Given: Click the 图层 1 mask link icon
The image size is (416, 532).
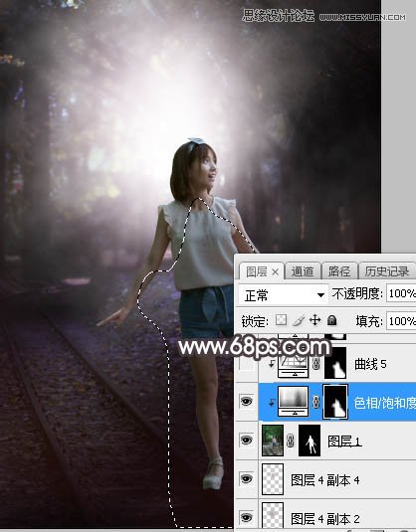Looking at the screenshot, I should coord(291,441).
